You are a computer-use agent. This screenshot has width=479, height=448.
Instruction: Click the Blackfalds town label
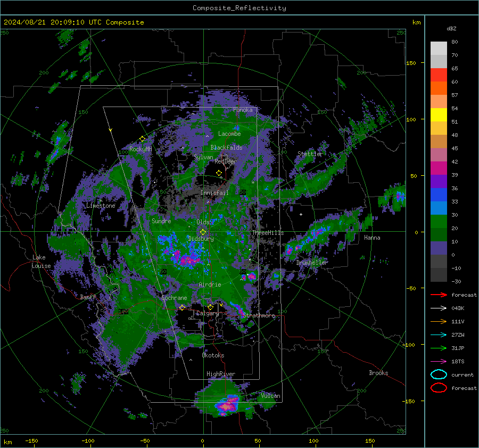click(226, 148)
